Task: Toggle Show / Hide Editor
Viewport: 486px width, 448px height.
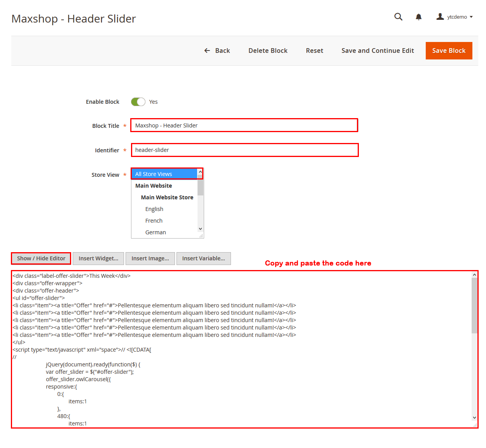Action: tap(41, 258)
